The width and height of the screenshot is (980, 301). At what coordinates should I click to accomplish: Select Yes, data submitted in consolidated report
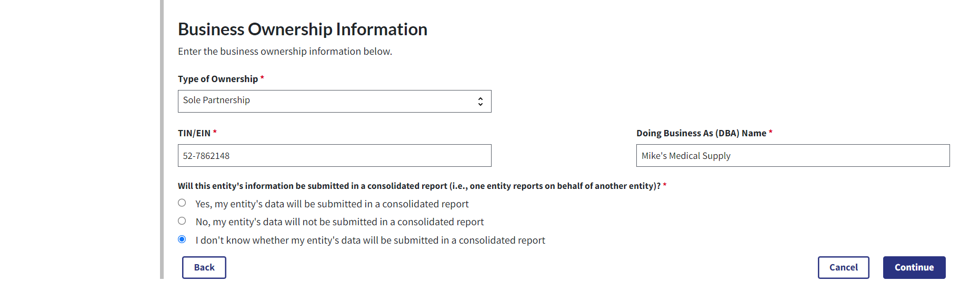click(x=182, y=203)
